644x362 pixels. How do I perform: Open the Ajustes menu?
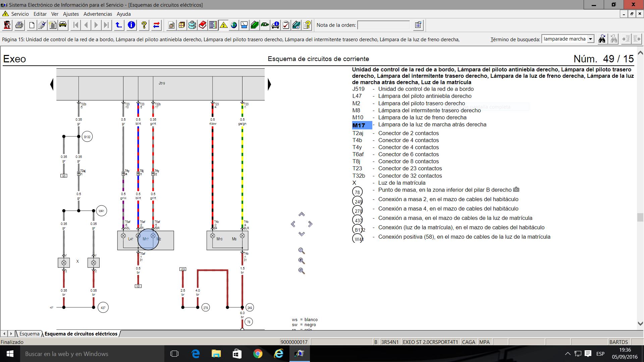(x=71, y=14)
